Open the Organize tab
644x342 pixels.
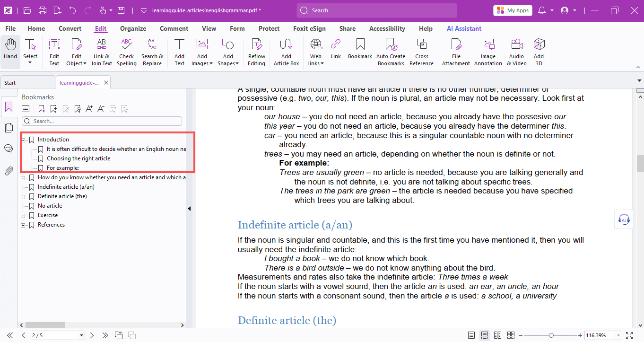pyautogui.click(x=133, y=28)
